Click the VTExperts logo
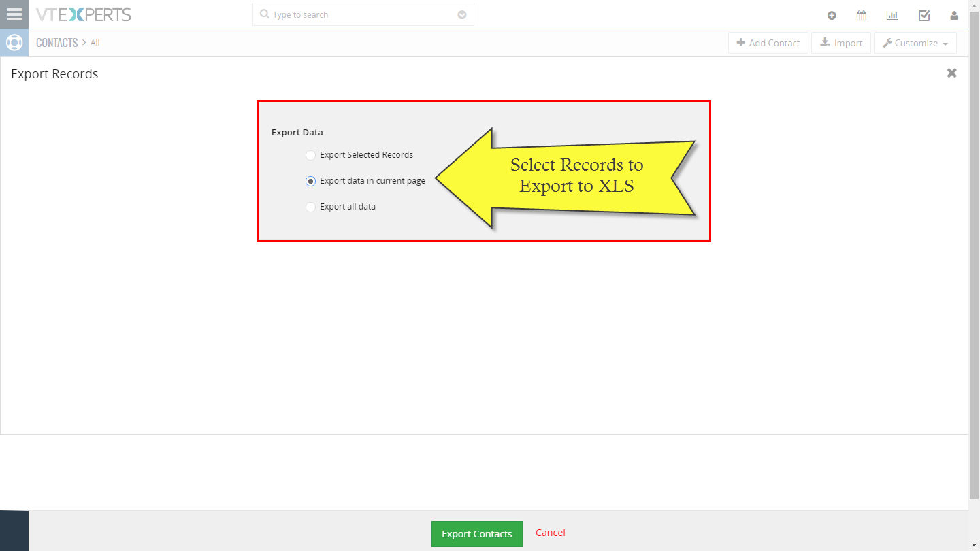The image size is (980, 551). [x=84, y=14]
